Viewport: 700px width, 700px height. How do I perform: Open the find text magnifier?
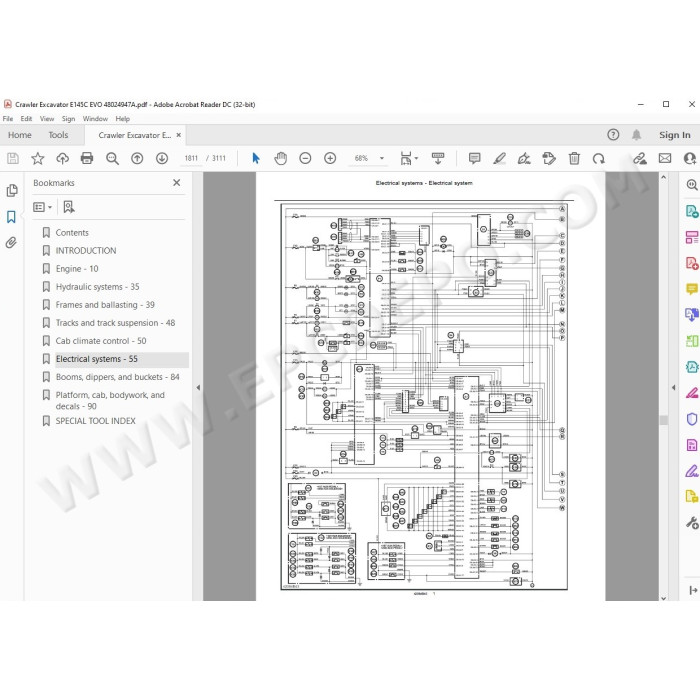(112, 158)
